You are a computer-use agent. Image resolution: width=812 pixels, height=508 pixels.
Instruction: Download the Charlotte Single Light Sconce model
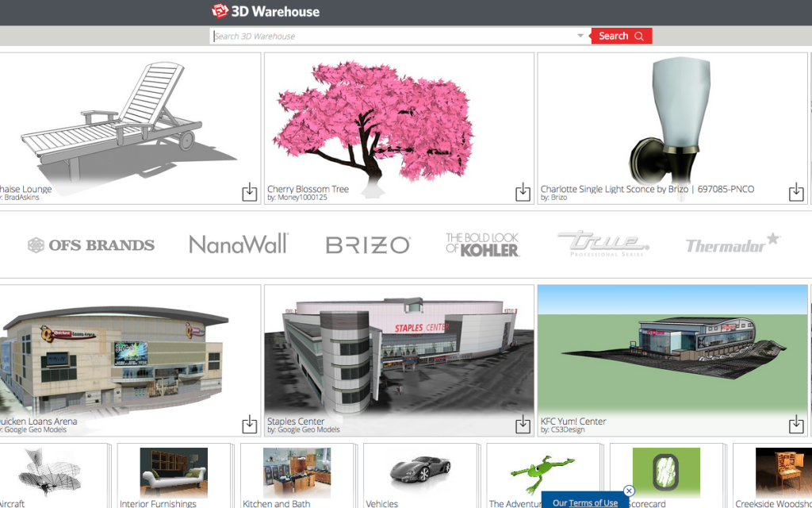(796, 192)
